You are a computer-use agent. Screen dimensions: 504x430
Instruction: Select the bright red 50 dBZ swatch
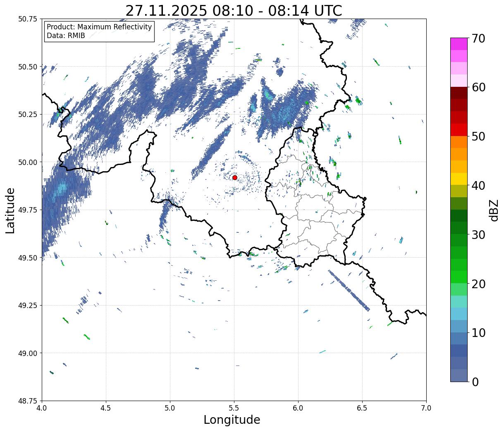pos(459,130)
